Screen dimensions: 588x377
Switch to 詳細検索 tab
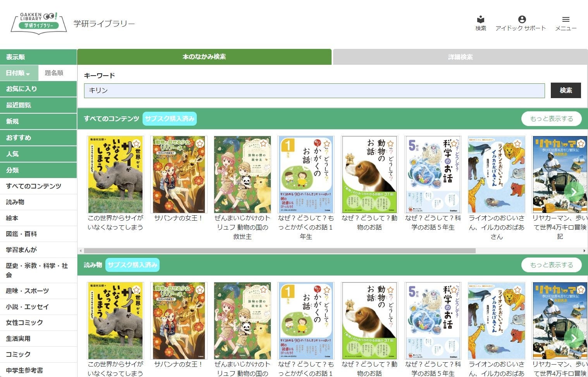click(460, 57)
